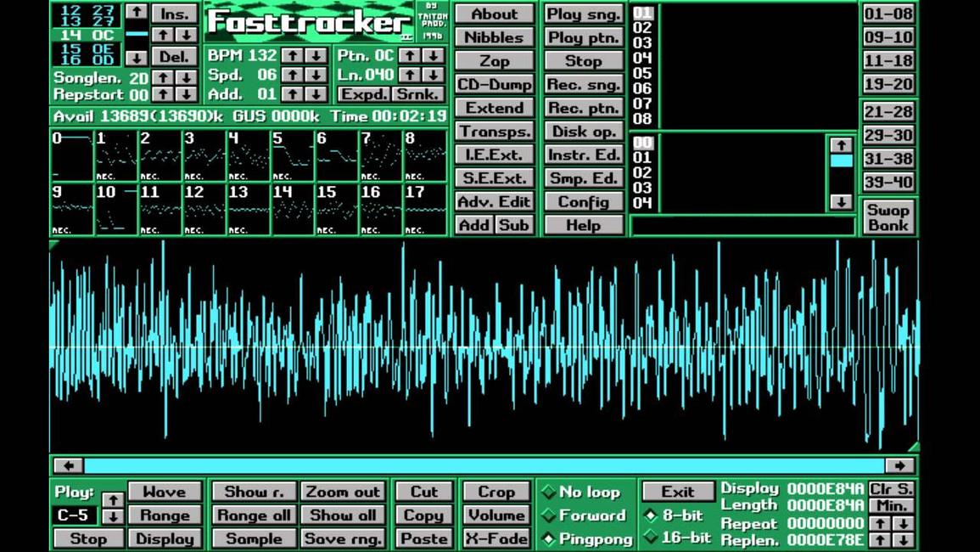
Task: Click the BPM increase arrow
Action: coord(292,55)
